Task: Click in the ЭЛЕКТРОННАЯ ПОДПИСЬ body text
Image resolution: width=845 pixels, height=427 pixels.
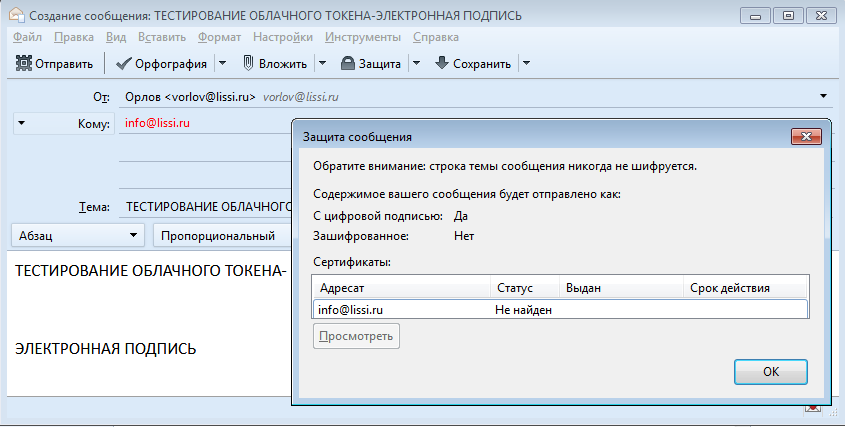Action: click(106, 349)
